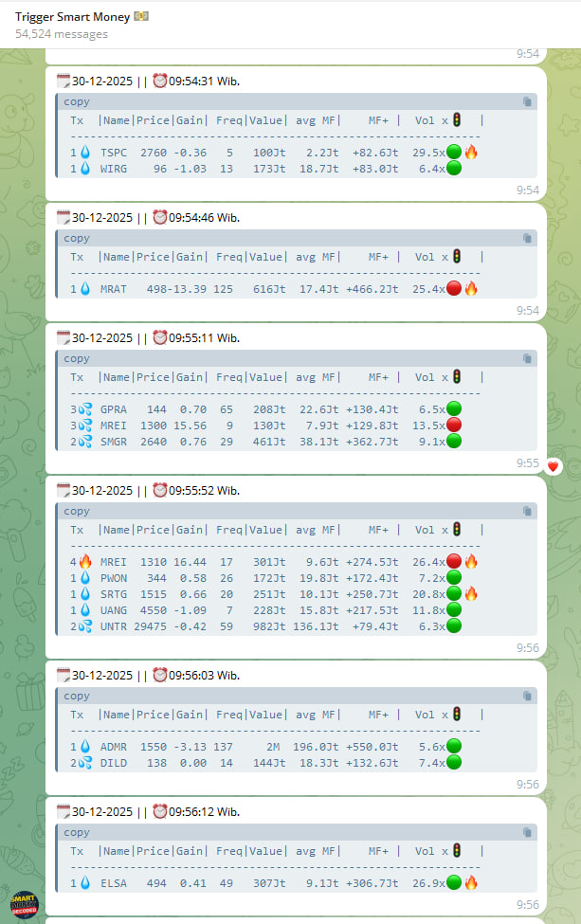This screenshot has width=581, height=924.
Task: Copy the code block of the 09:55:52 message
Action: tap(527, 511)
